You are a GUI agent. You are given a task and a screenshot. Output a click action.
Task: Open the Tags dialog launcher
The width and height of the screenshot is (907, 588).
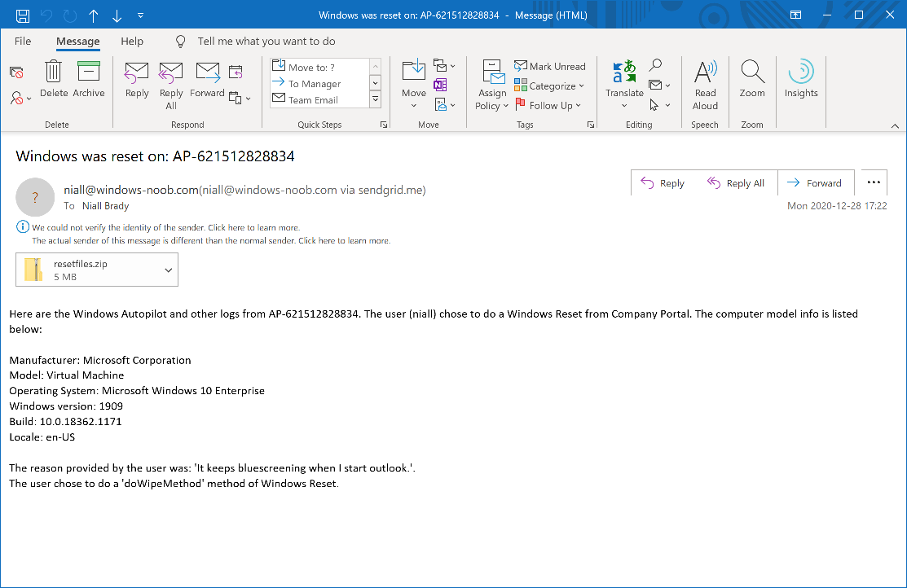click(591, 125)
